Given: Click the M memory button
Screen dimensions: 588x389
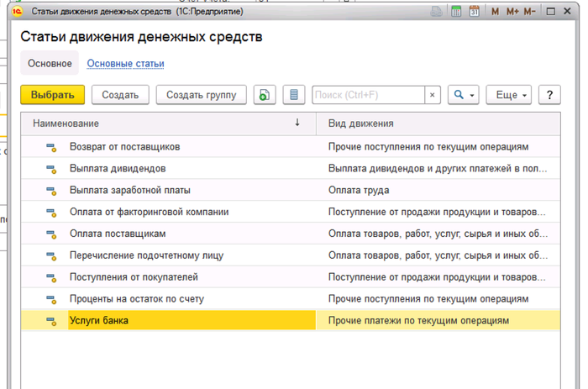Looking at the screenshot, I should click(496, 12).
